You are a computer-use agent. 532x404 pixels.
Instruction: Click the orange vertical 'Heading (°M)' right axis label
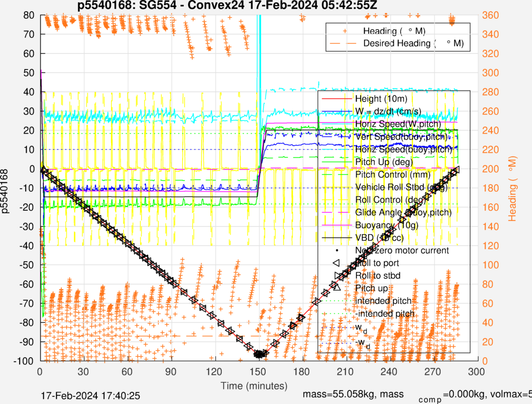coord(512,189)
